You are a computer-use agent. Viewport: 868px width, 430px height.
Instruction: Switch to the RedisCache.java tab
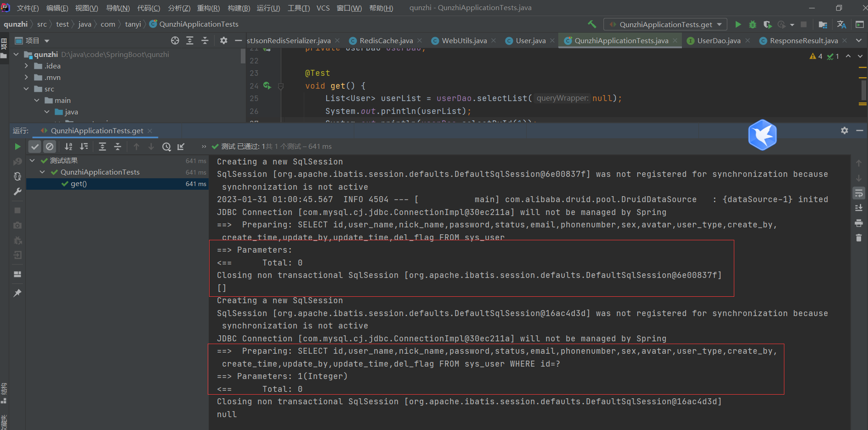[386, 40]
